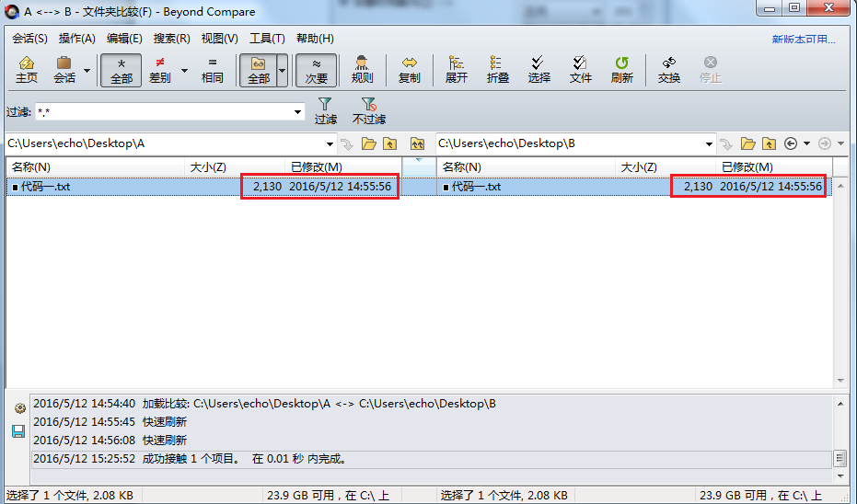Apply filter with the 过滤 funnel icon
857x504 pixels.
[325, 111]
